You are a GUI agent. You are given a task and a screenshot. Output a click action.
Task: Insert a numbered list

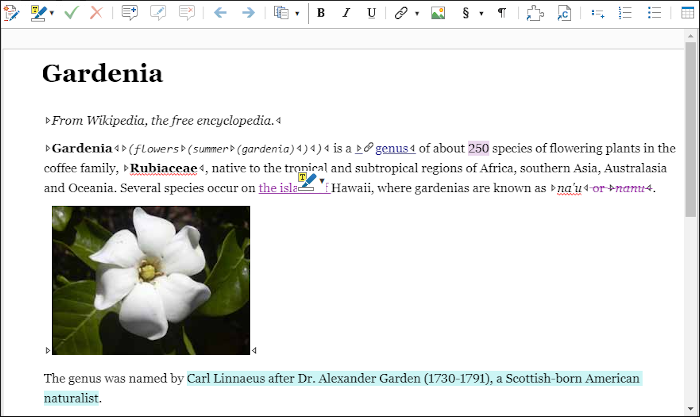(626, 13)
